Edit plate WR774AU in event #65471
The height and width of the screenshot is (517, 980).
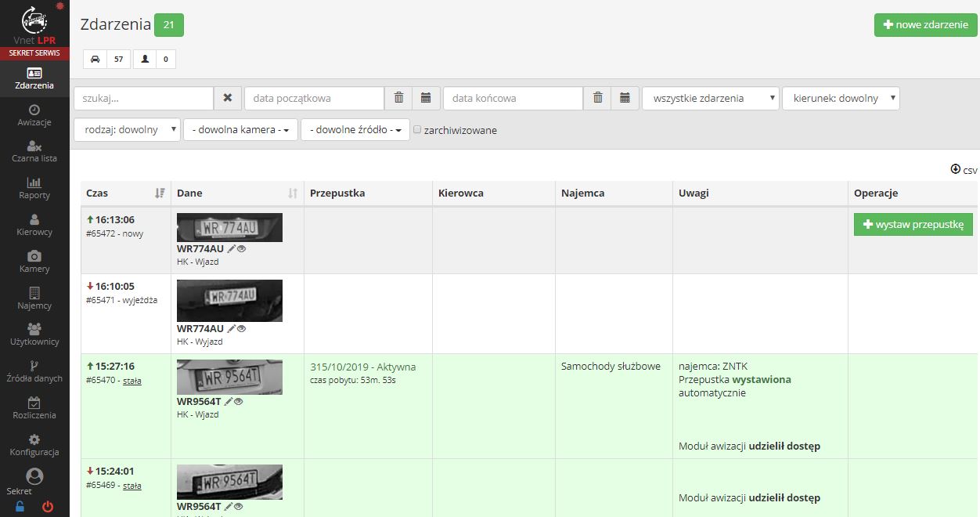(x=231, y=328)
